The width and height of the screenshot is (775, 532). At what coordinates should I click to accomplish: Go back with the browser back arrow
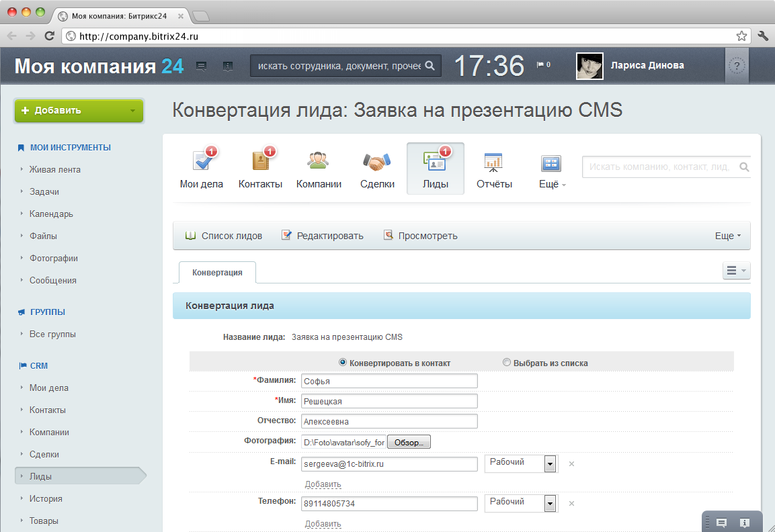coord(12,36)
